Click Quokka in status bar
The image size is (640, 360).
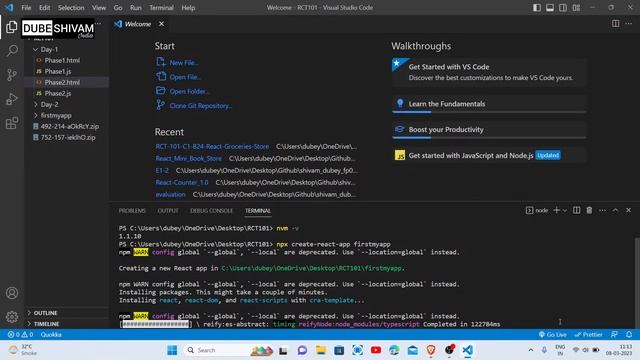pyautogui.click(x=51, y=334)
